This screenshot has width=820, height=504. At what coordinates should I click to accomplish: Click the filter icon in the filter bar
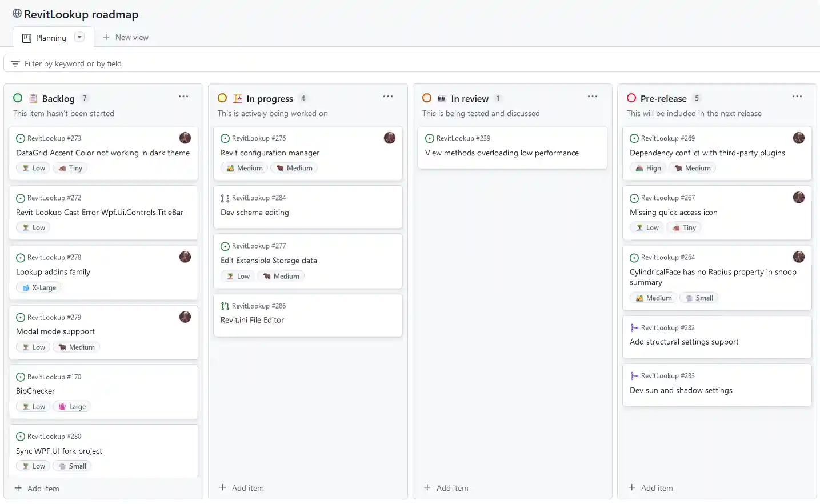pos(15,63)
